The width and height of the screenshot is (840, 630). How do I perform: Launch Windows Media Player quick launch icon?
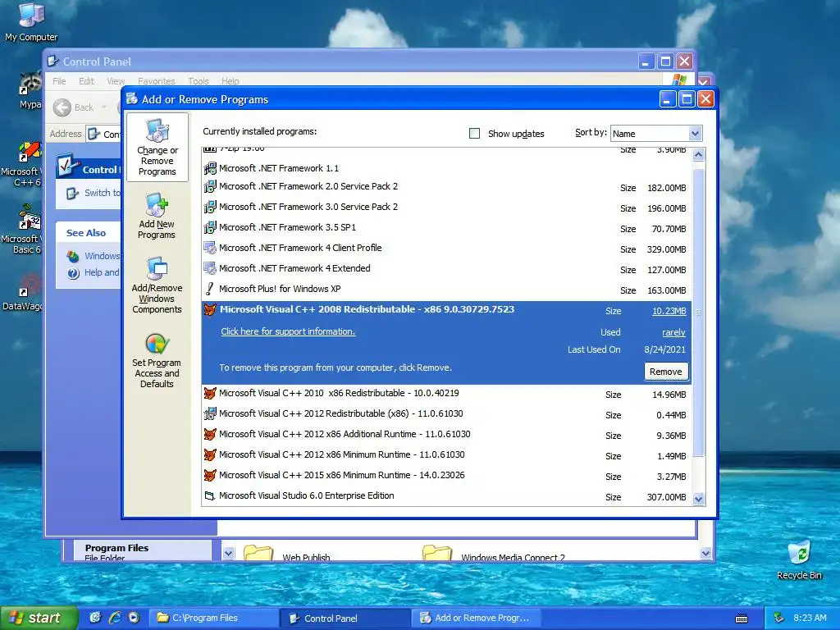coord(134,618)
